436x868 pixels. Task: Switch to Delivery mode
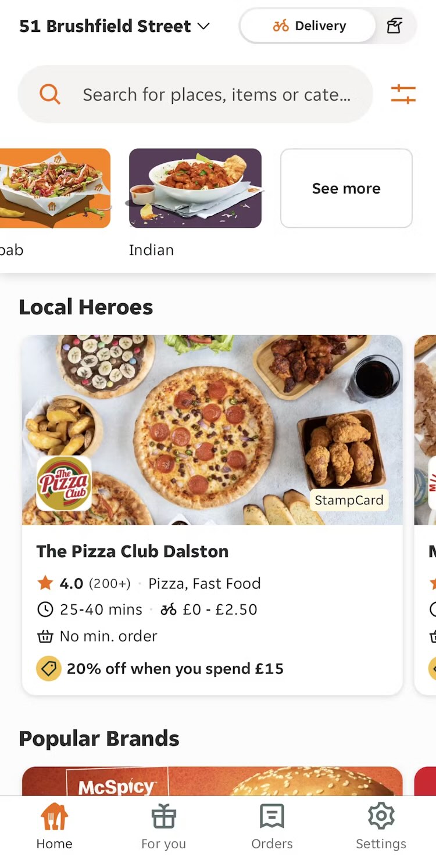click(309, 26)
